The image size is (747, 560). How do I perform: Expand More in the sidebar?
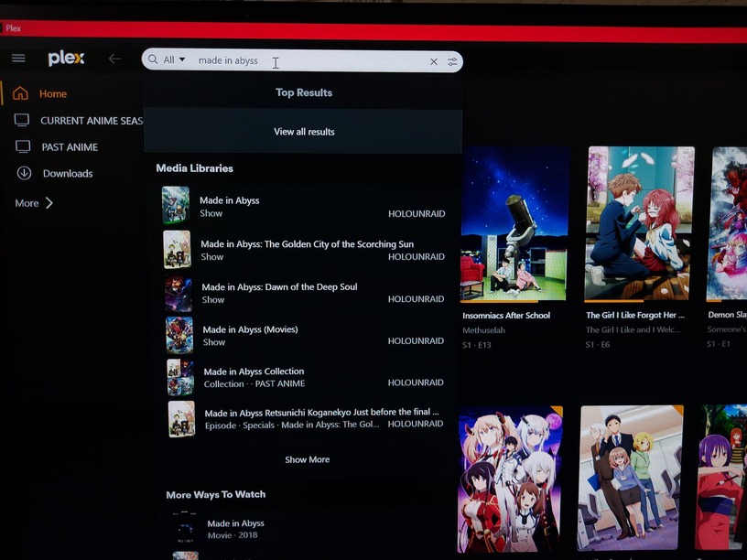34,203
